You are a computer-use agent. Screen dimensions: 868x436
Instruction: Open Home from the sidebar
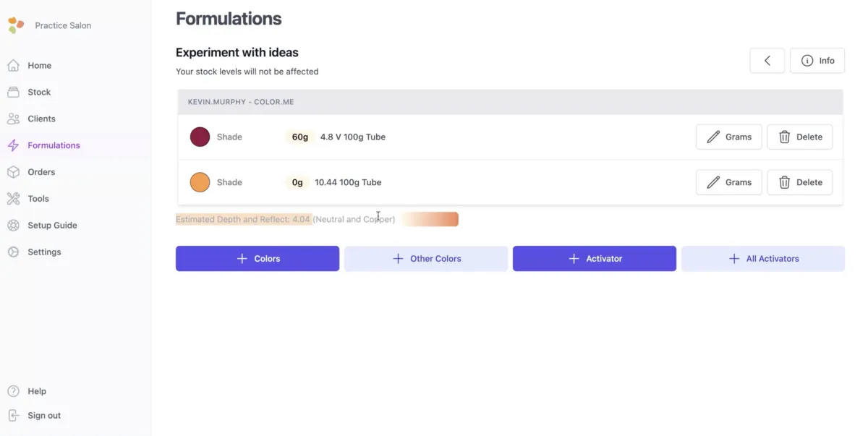39,66
